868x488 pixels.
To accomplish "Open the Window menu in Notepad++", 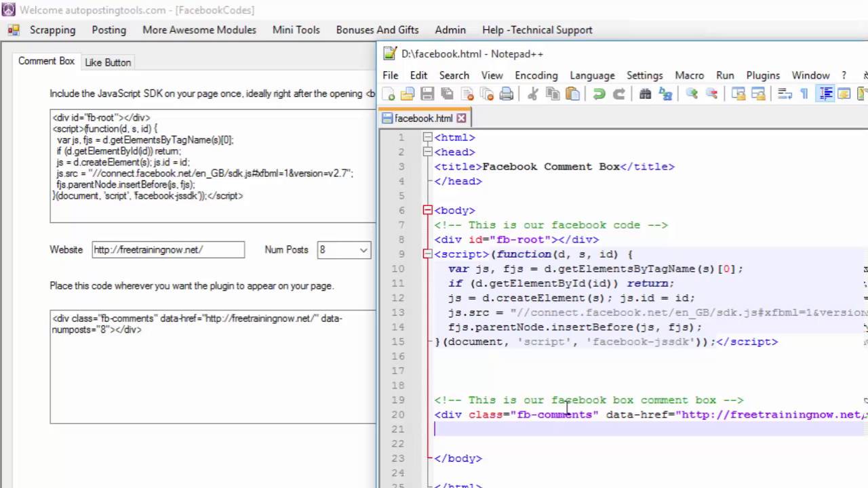I will coord(810,75).
